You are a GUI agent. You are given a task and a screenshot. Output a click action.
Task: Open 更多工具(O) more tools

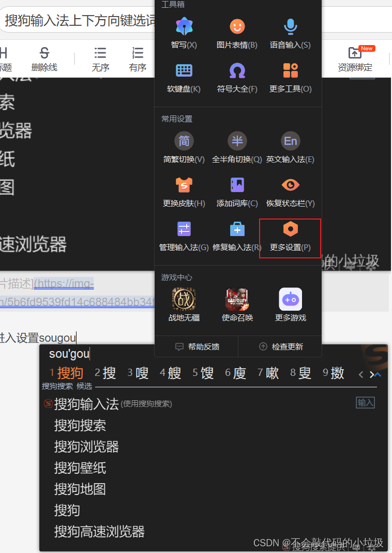coord(290,78)
